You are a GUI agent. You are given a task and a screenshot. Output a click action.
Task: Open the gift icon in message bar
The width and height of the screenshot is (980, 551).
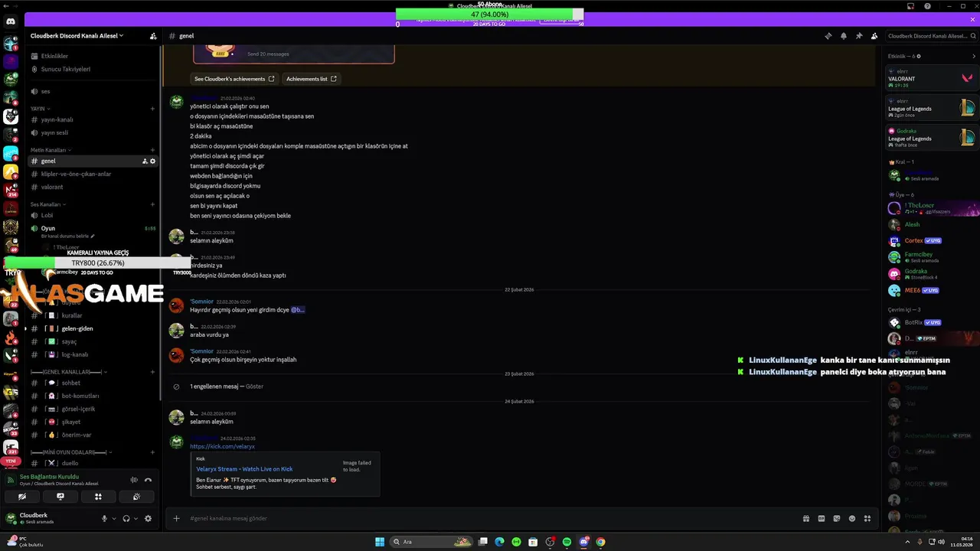coord(806,518)
